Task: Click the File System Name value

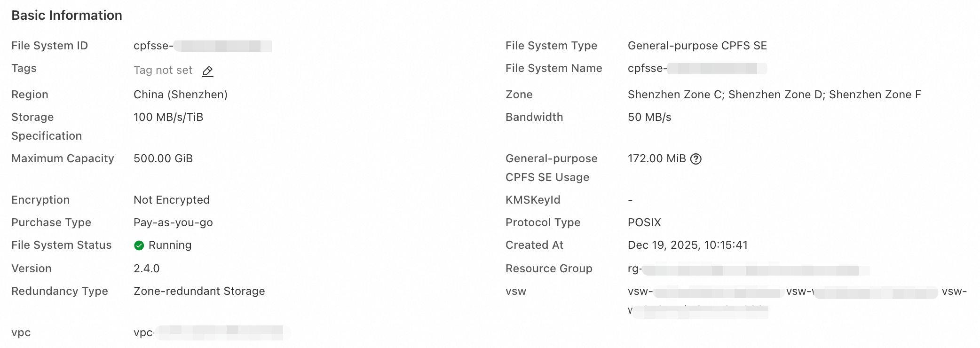Action: coord(697,69)
